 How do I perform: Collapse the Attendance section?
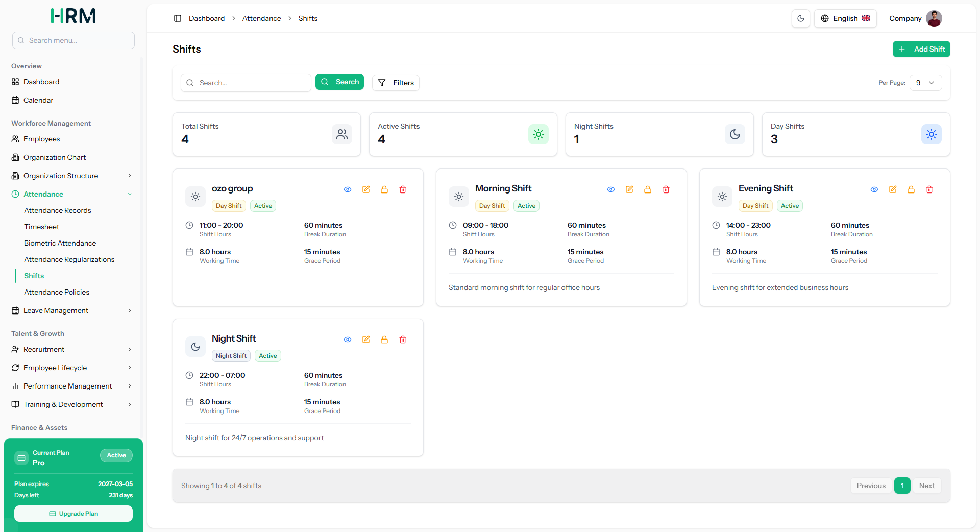tap(72, 194)
